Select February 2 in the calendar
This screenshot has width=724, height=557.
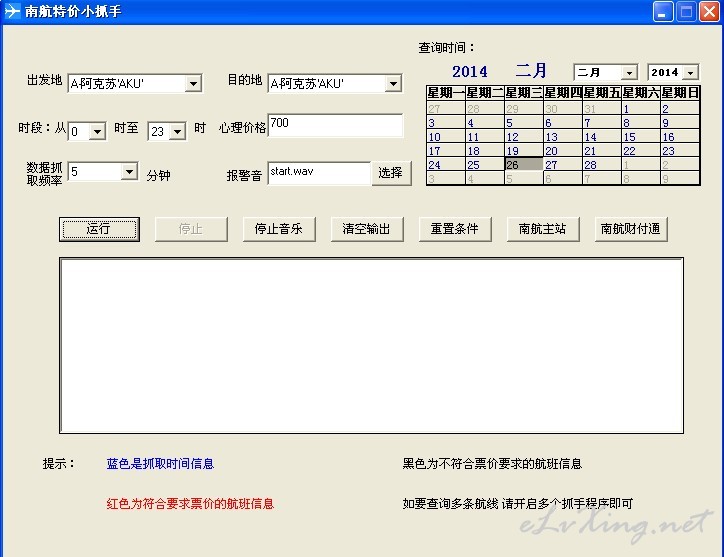pos(680,109)
